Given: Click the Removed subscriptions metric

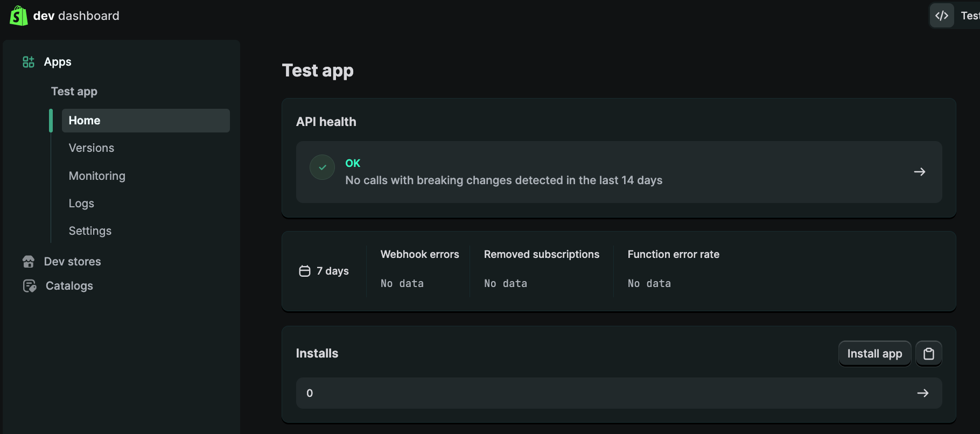Looking at the screenshot, I should click(x=542, y=254).
